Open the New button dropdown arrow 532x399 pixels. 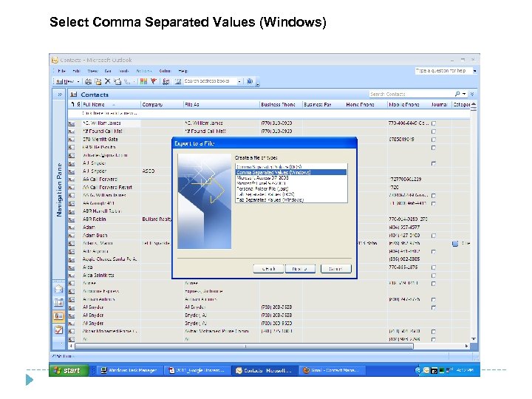[78, 82]
